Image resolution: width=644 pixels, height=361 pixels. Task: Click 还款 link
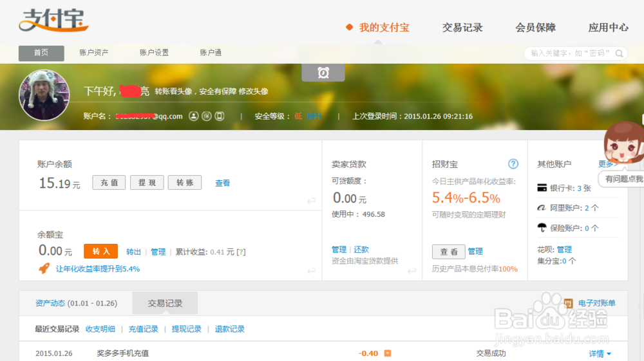coord(361,250)
